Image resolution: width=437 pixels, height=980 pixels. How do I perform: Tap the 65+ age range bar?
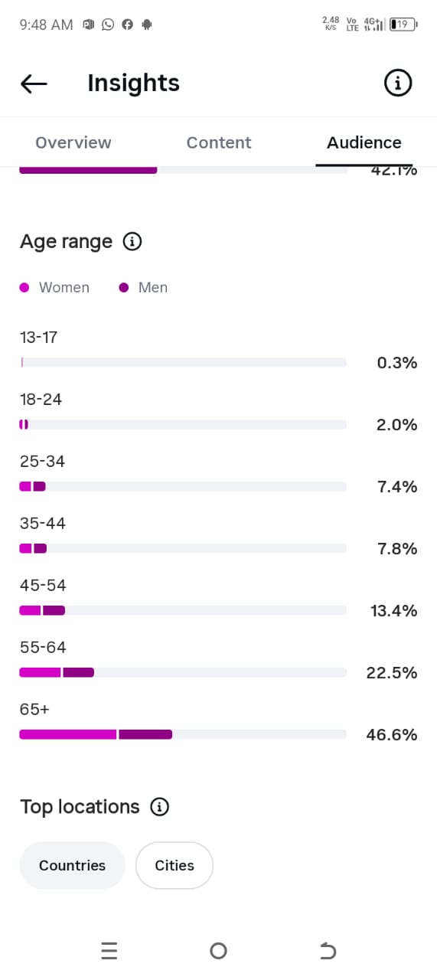[x=183, y=734]
